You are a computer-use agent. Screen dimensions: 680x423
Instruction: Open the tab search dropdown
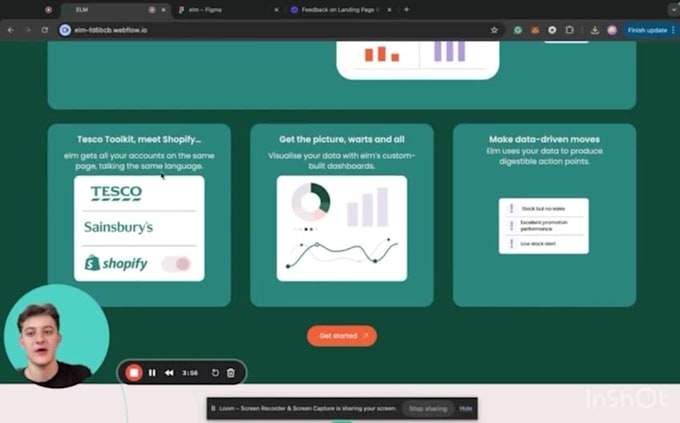coord(673,9)
